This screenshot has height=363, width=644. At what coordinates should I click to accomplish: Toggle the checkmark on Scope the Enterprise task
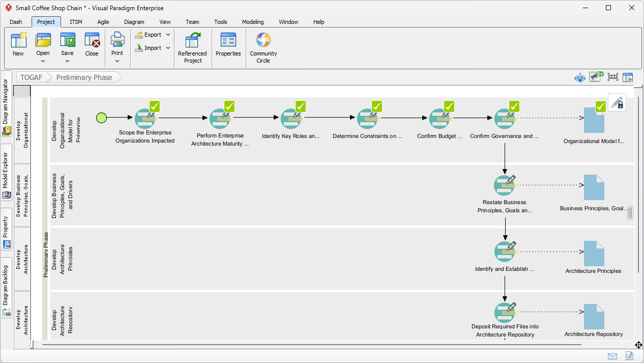(x=154, y=106)
